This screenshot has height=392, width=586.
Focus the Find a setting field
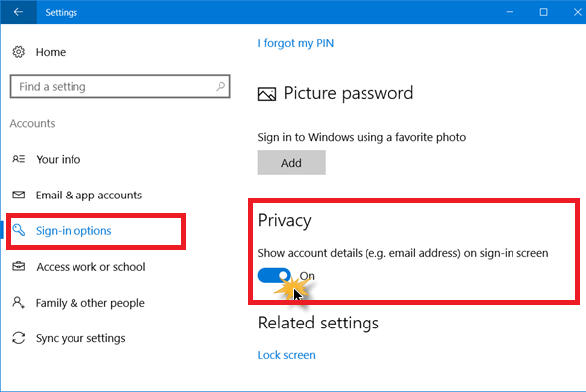point(120,87)
